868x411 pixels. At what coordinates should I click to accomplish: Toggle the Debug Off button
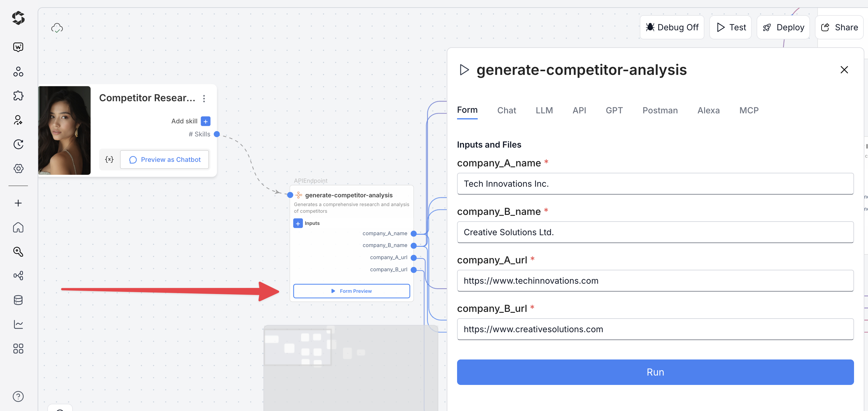672,27
